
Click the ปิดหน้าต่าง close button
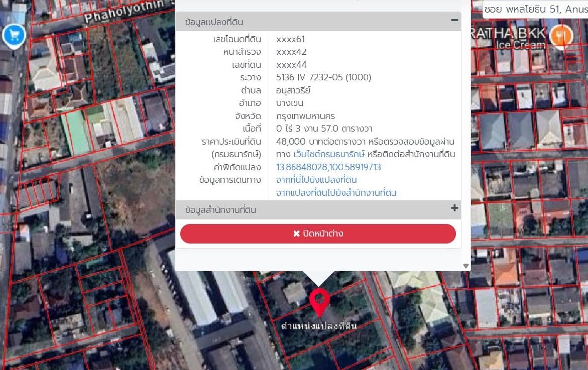click(x=318, y=234)
